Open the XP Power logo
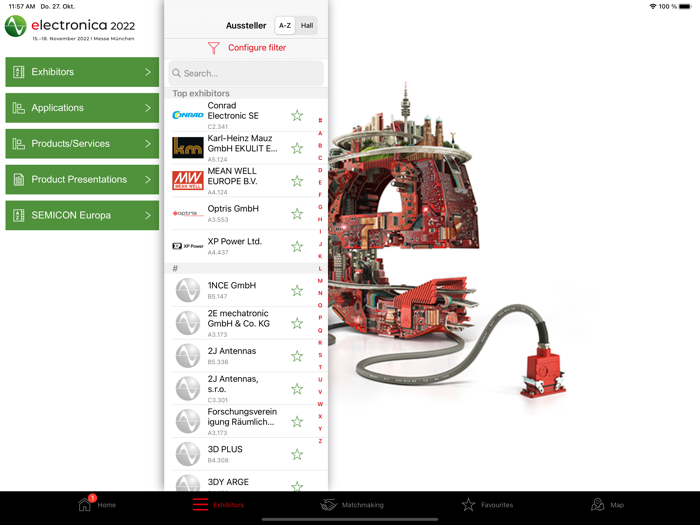The width and height of the screenshot is (700, 525). [188, 246]
